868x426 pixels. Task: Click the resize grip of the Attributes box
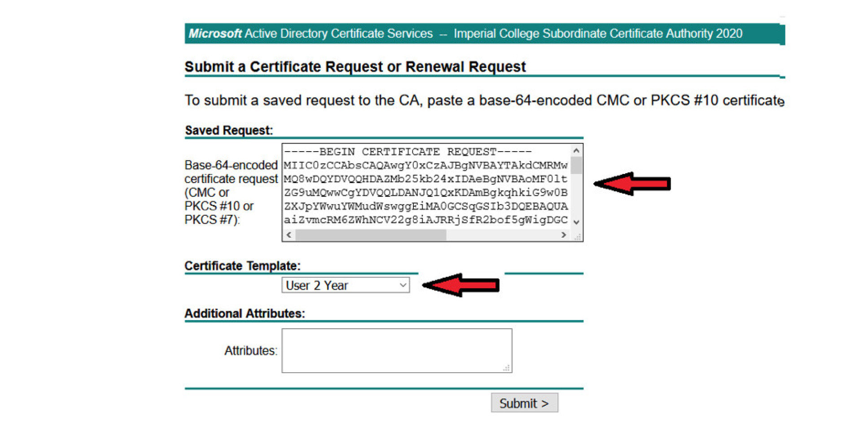point(507,368)
